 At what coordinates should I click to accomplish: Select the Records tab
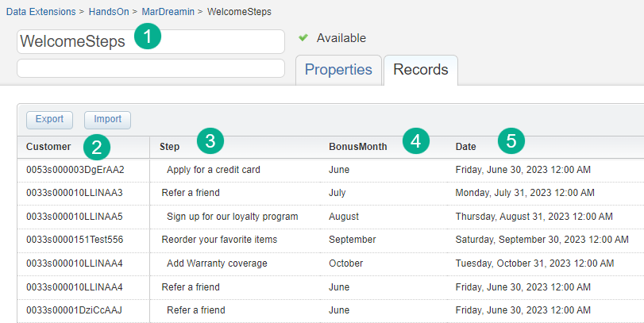point(420,70)
